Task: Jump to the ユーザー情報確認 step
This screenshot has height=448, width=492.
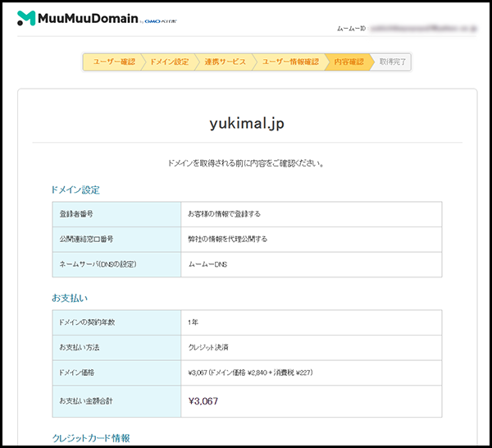Action: (x=289, y=62)
